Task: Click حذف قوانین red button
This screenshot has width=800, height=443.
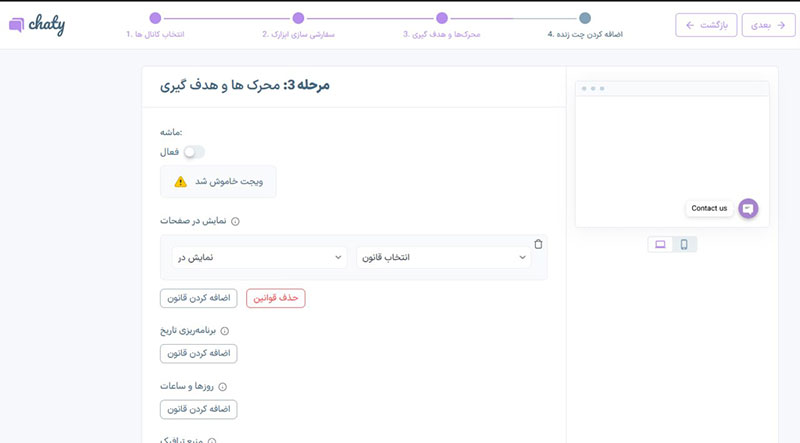Action: 276,298
